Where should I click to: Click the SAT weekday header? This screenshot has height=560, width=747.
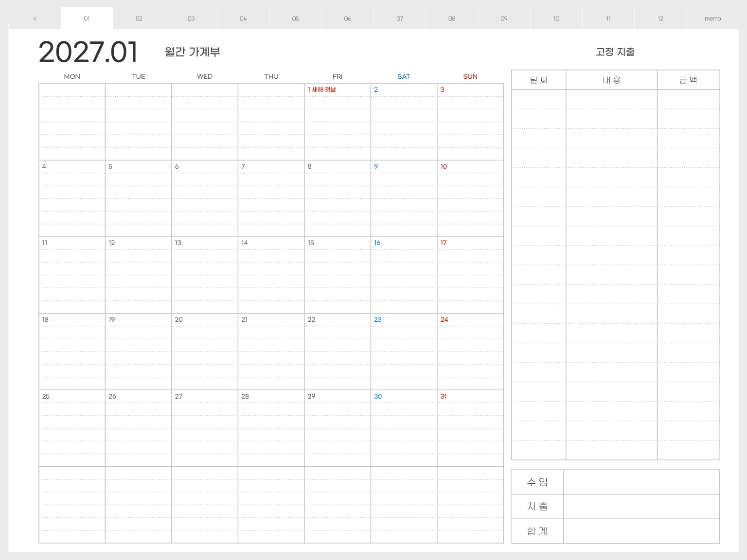tap(404, 76)
